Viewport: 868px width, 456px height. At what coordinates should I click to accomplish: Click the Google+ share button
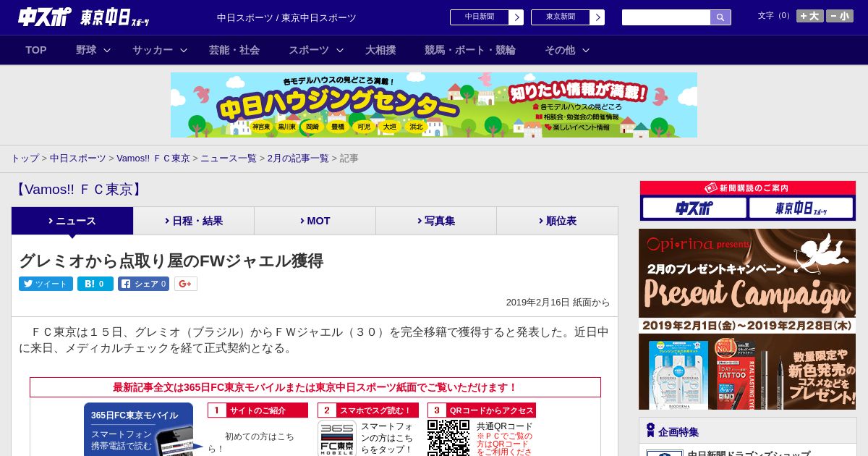(x=186, y=284)
